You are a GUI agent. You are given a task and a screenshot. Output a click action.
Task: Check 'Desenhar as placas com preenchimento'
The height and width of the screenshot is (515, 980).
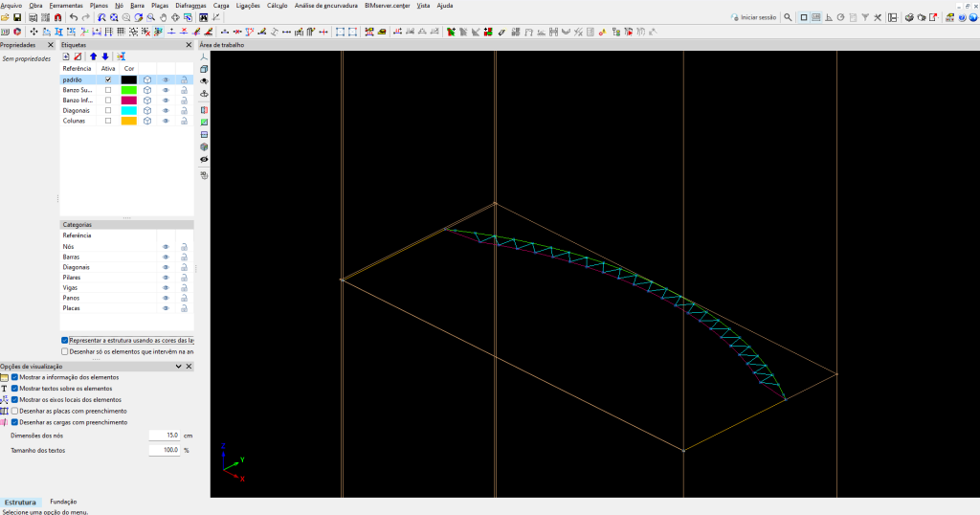(15, 411)
